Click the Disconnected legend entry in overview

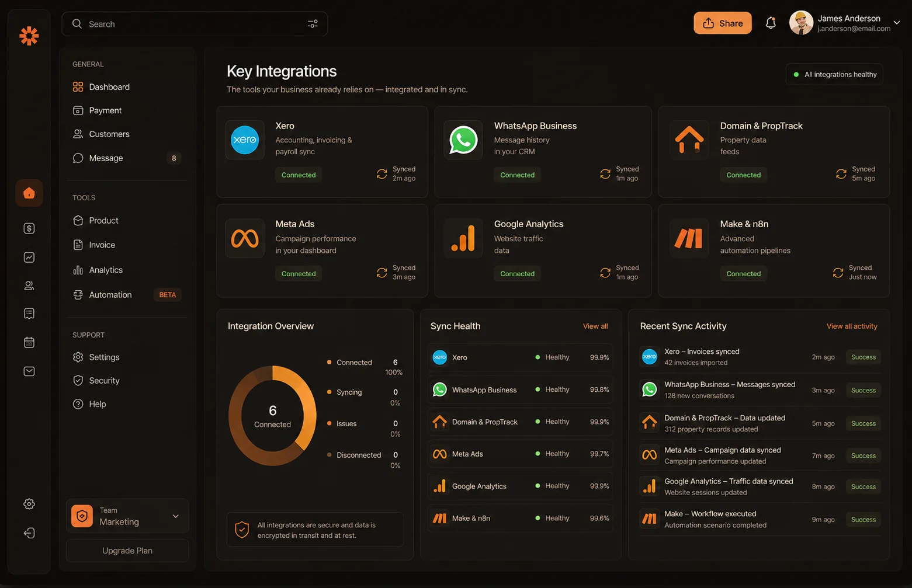pyautogui.click(x=365, y=460)
